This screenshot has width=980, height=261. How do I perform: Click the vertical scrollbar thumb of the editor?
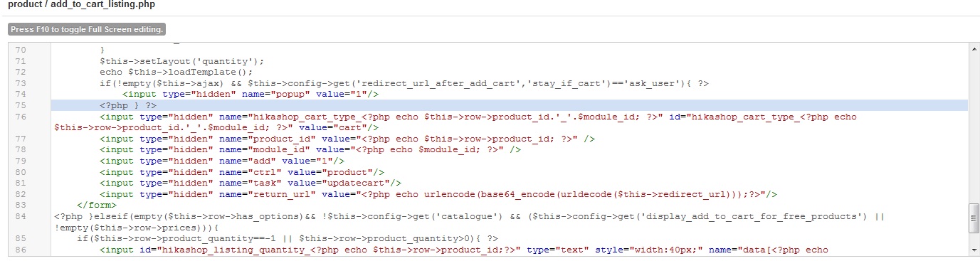(x=974, y=218)
